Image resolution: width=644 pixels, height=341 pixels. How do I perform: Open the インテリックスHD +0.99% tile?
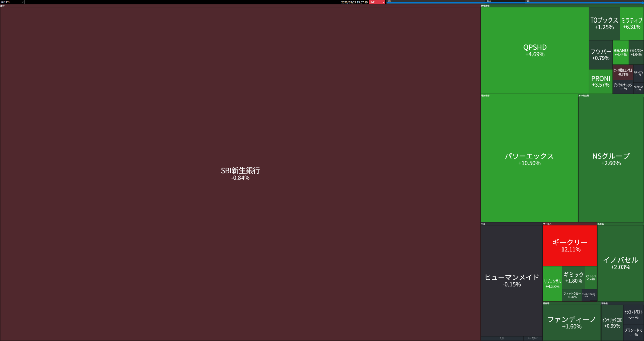[x=612, y=323]
